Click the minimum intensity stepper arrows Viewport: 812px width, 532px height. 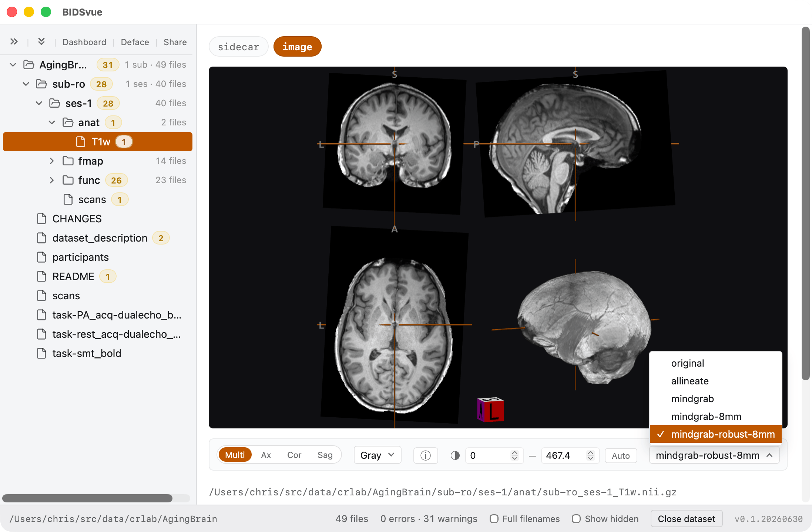point(514,455)
